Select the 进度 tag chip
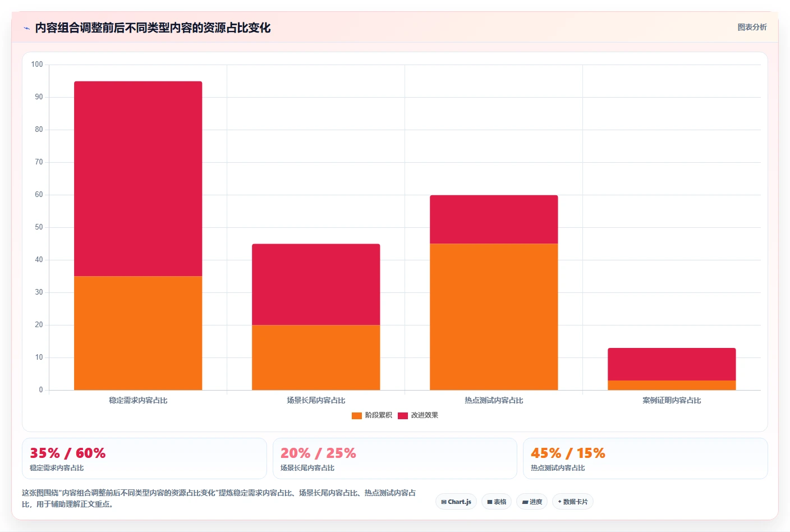Screen dimensions: 790x532 pyautogui.click(x=532, y=502)
